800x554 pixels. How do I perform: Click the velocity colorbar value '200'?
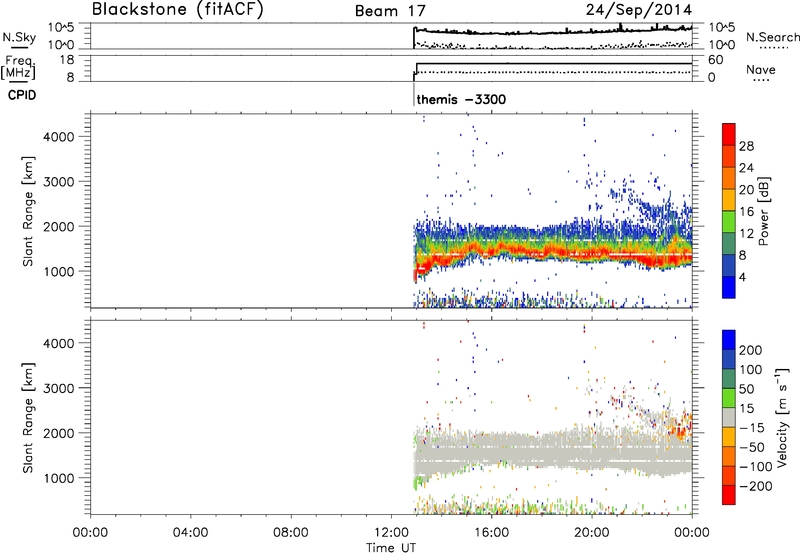[x=751, y=350]
